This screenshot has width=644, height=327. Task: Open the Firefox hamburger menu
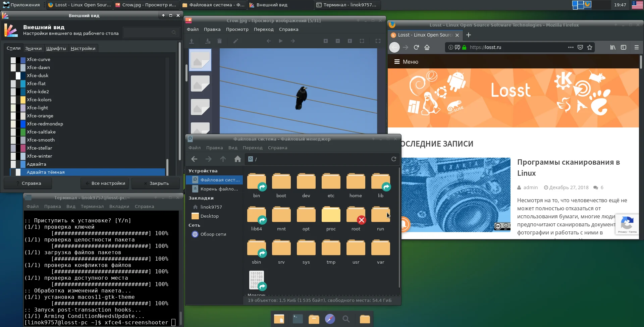point(637,47)
